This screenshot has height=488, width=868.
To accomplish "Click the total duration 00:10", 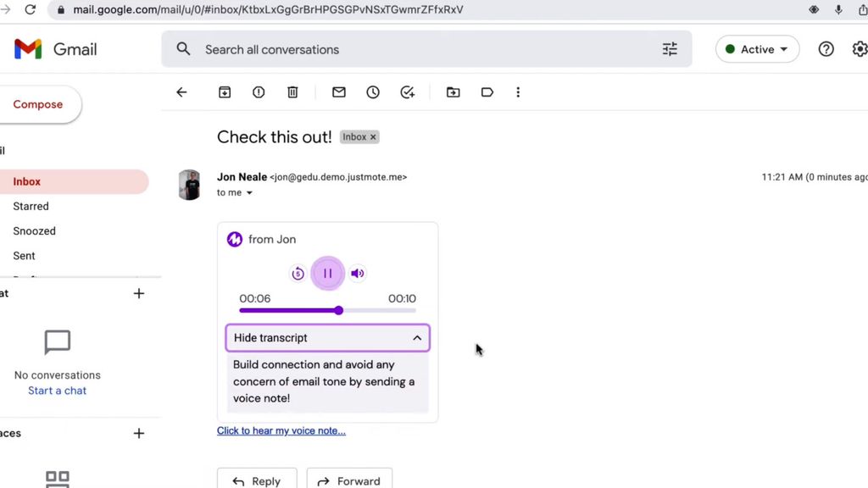I will [x=402, y=299].
